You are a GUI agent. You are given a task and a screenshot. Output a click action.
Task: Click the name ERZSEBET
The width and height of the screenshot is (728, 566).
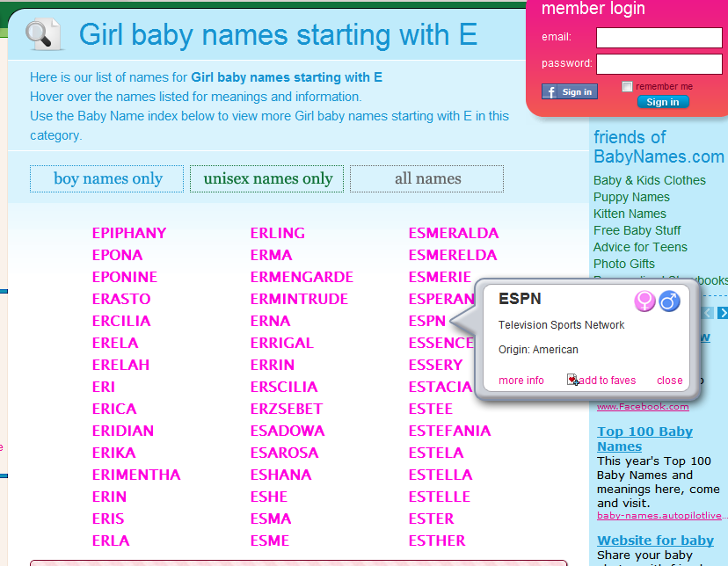pos(287,409)
